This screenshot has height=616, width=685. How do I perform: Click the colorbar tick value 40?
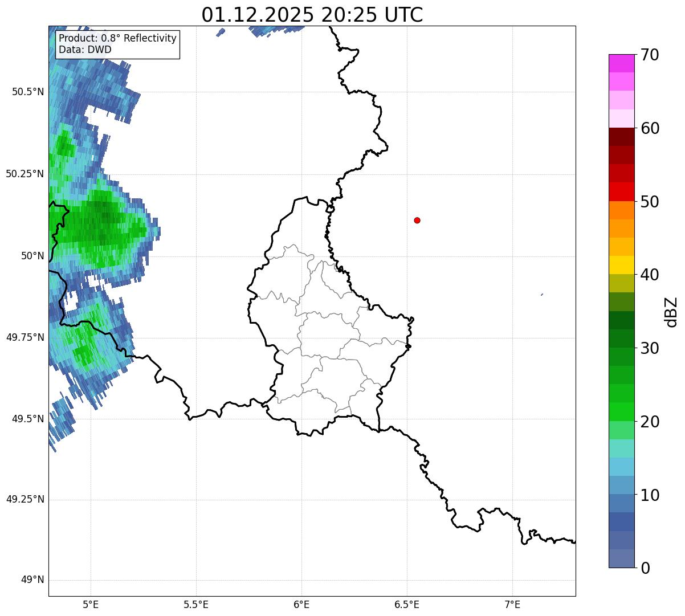click(x=650, y=275)
